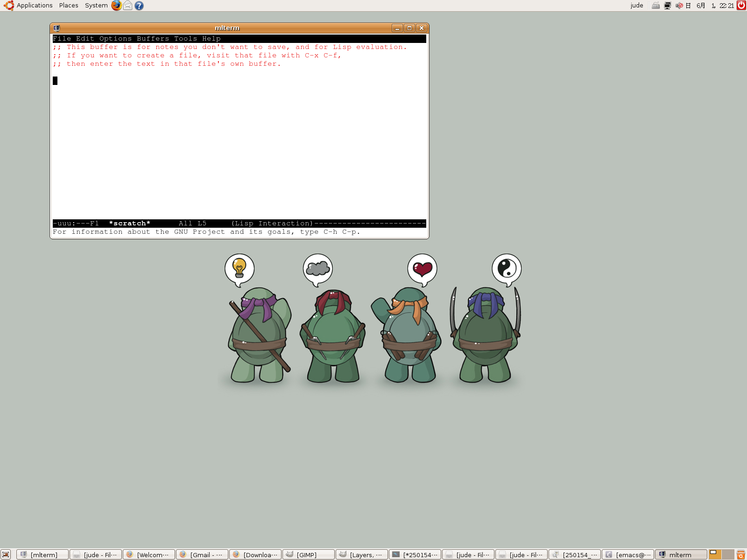Select the active mlterm taskbar button

pyautogui.click(x=682, y=554)
